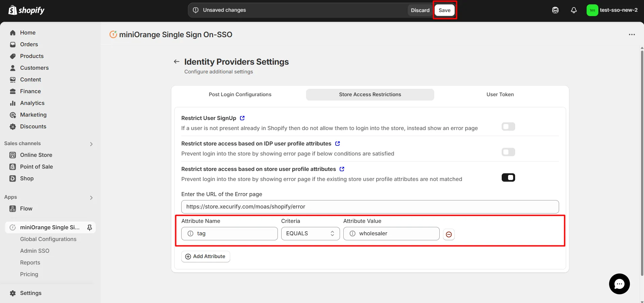The height and width of the screenshot is (303, 644).
Task: Click Add Attribute button
Action: pyautogui.click(x=205, y=256)
